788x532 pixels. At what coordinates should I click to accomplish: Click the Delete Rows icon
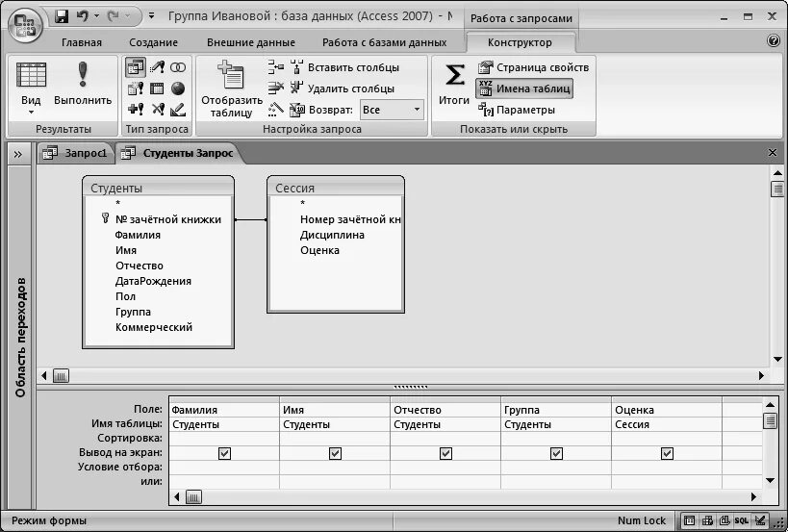[x=275, y=89]
